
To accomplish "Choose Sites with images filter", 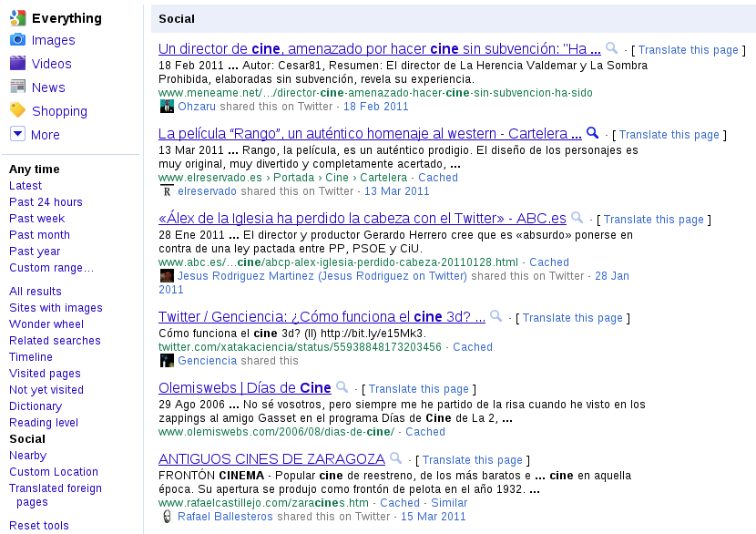I will pyautogui.click(x=56, y=308).
